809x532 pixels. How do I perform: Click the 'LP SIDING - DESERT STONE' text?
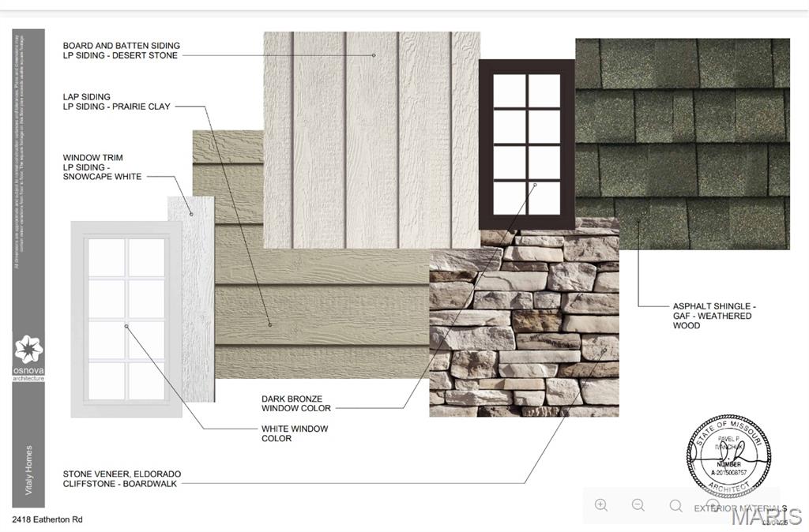[120, 55]
